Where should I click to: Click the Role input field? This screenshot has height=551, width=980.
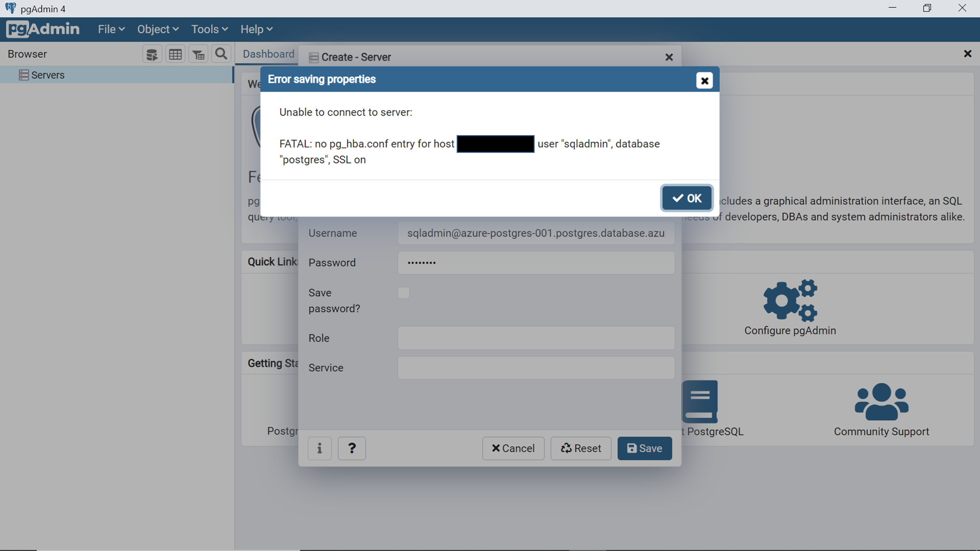[536, 338]
